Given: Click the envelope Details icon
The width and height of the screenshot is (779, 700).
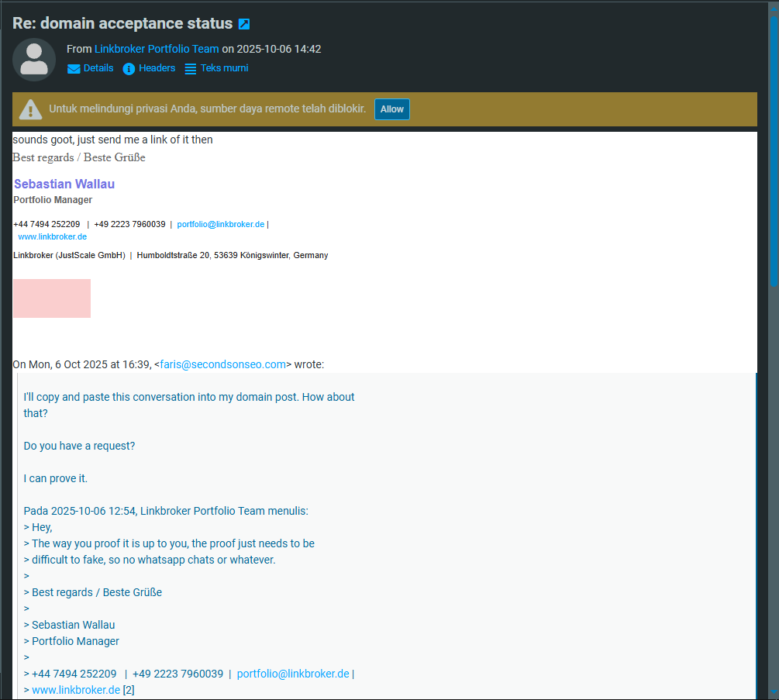Looking at the screenshot, I should [74, 68].
